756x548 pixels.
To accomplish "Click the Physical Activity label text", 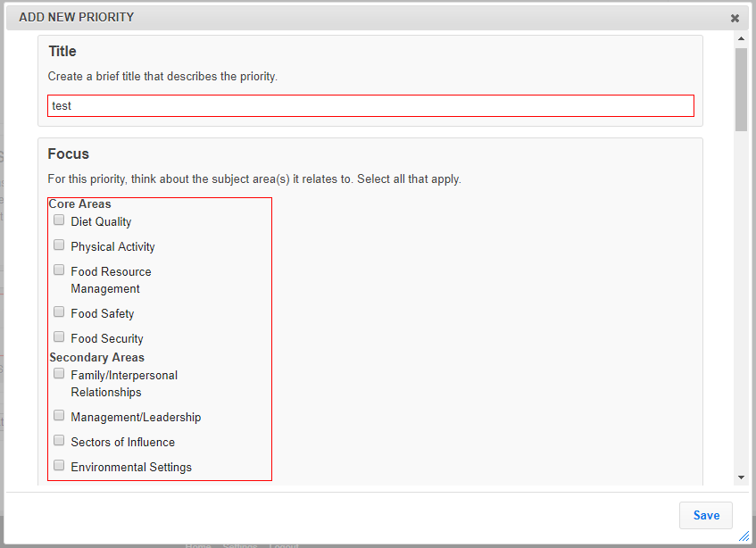I will (x=112, y=246).
